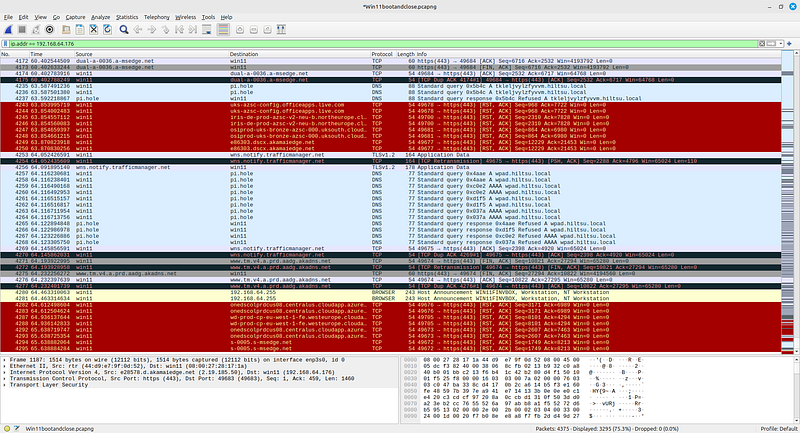Viewport: 800px width, 433px height.
Task: Expand the Ethernet II detail row
Action: (5, 366)
